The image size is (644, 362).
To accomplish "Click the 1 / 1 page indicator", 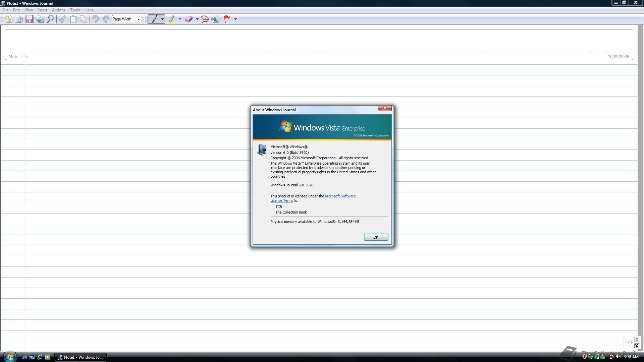I will [x=629, y=342].
